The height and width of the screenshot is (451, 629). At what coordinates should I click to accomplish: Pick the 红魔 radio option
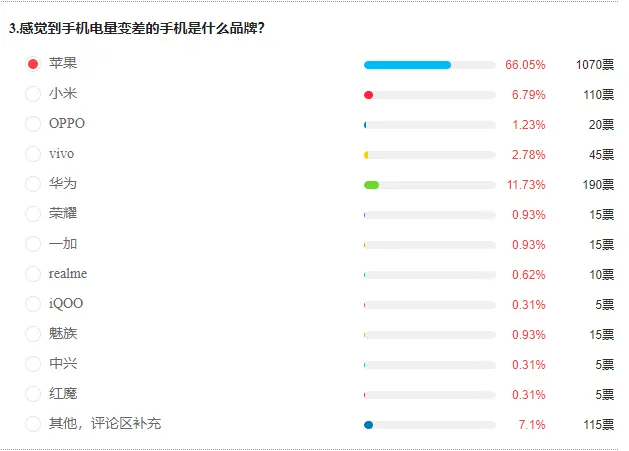[33, 394]
